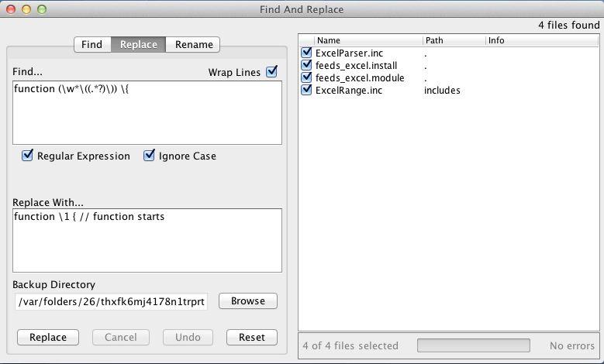The width and height of the screenshot is (604, 364).
Task: Click the Reset button
Action: pyautogui.click(x=252, y=338)
